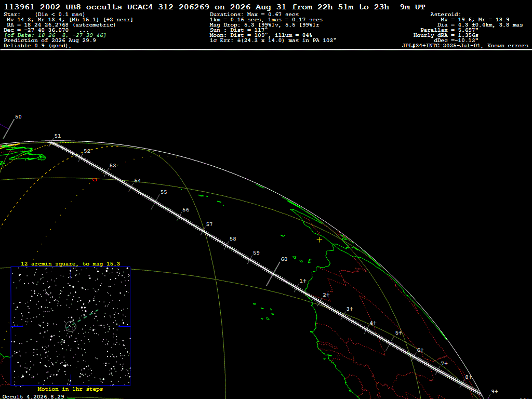Click the event title text at top
The width and height of the screenshot is (532, 399).
215,7
